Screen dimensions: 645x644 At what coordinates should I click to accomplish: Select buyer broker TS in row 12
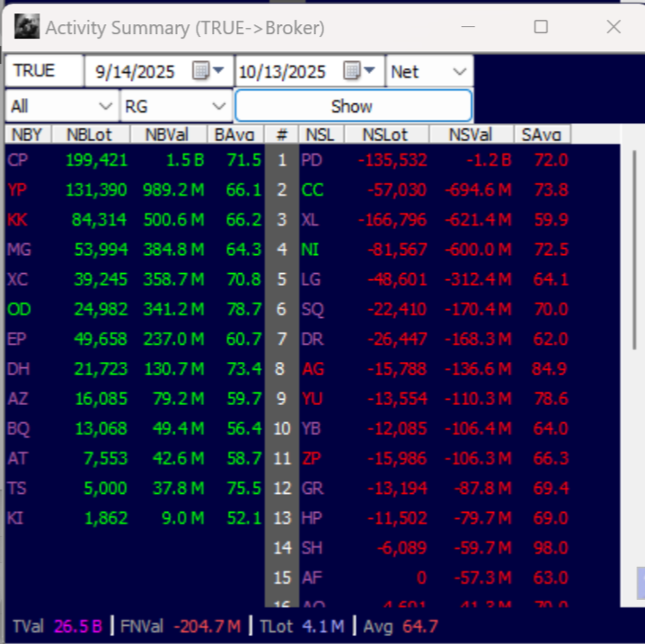(17, 488)
